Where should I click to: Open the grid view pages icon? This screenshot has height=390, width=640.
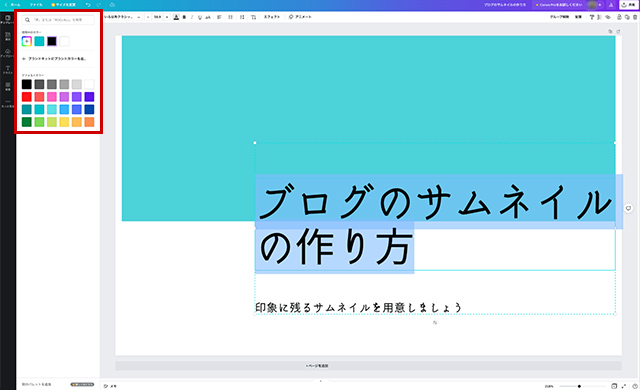coord(614,386)
